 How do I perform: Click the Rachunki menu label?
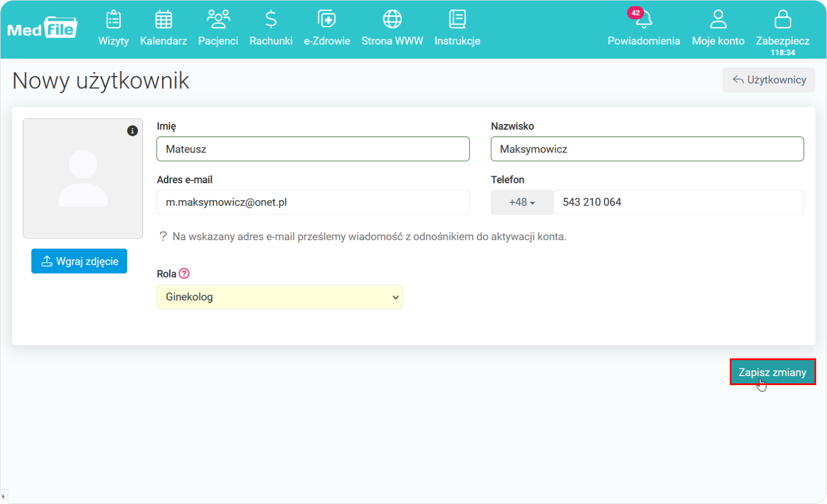pyautogui.click(x=271, y=41)
